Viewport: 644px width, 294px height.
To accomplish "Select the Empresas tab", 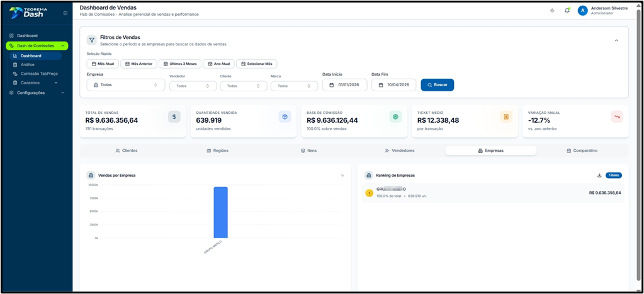I will 491,150.
